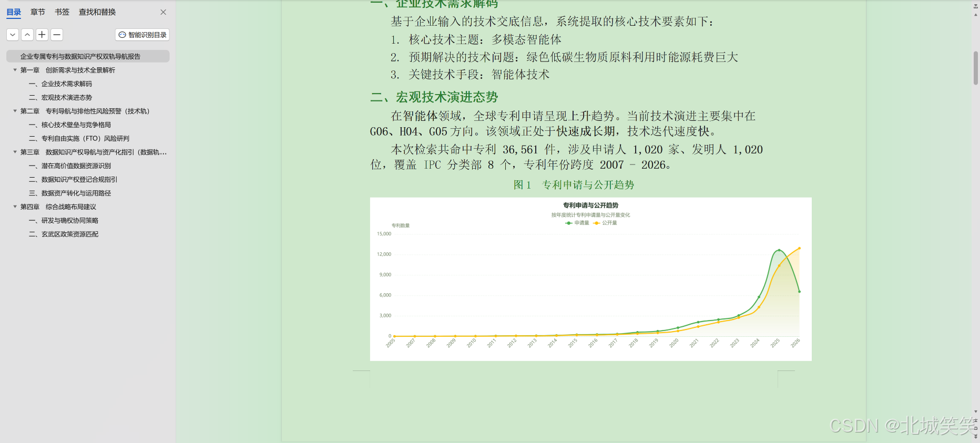Collapse 第二章 专利导航与排他性风险预警 node

[15, 111]
